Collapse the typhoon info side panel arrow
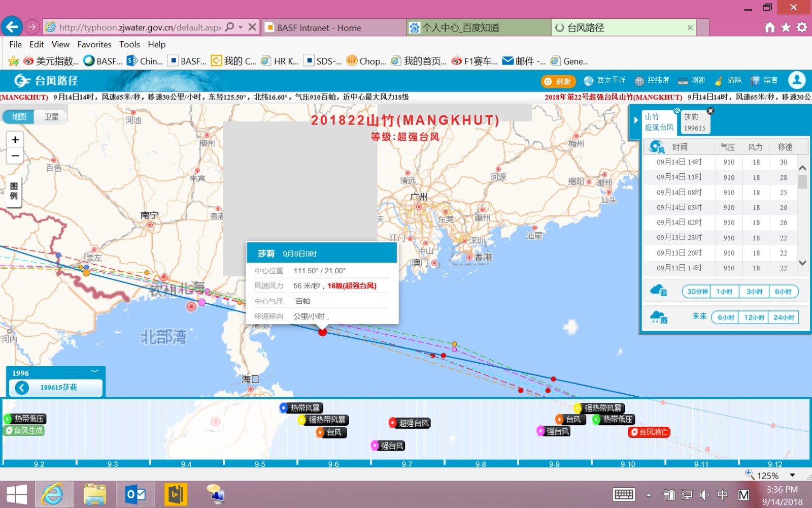The height and width of the screenshot is (508, 812). point(635,121)
